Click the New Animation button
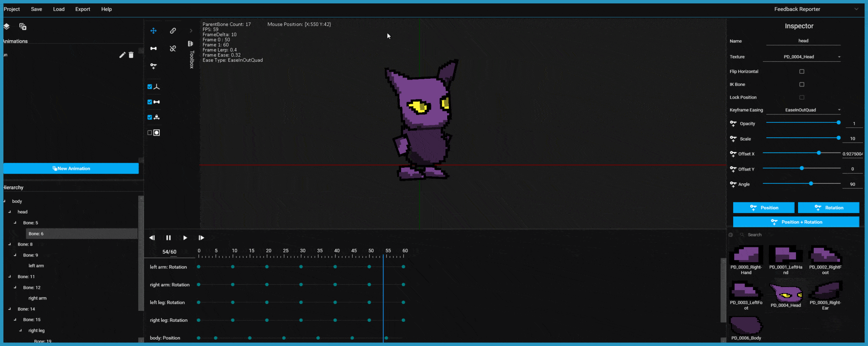Screen dimensions: 868x346 click(71, 169)
